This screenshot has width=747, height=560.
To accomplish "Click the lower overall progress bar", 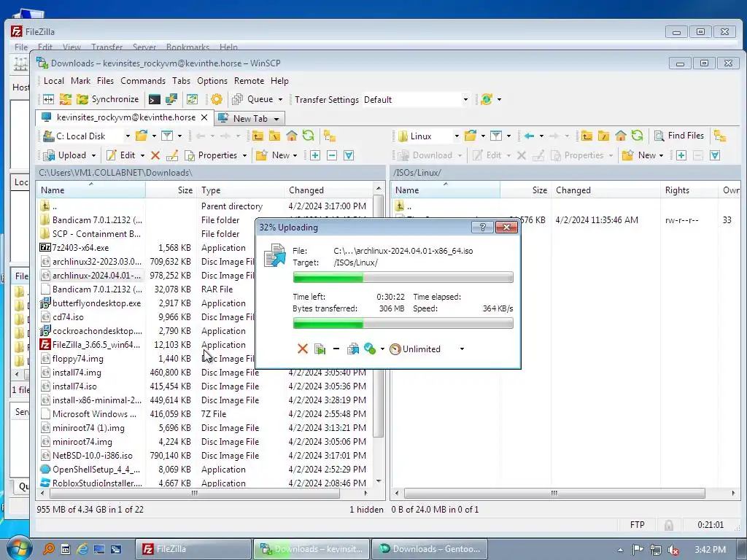I will 403,324.
